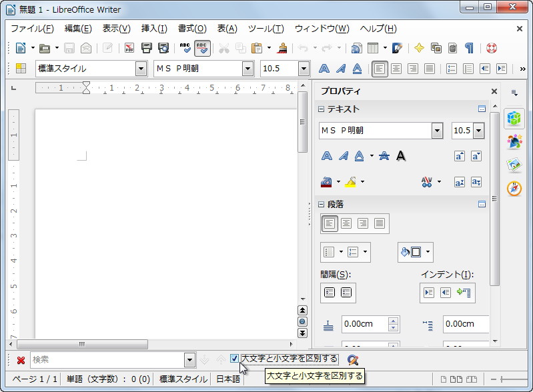
Task: Export directly as PDF
Action: [x=129, y=48]
